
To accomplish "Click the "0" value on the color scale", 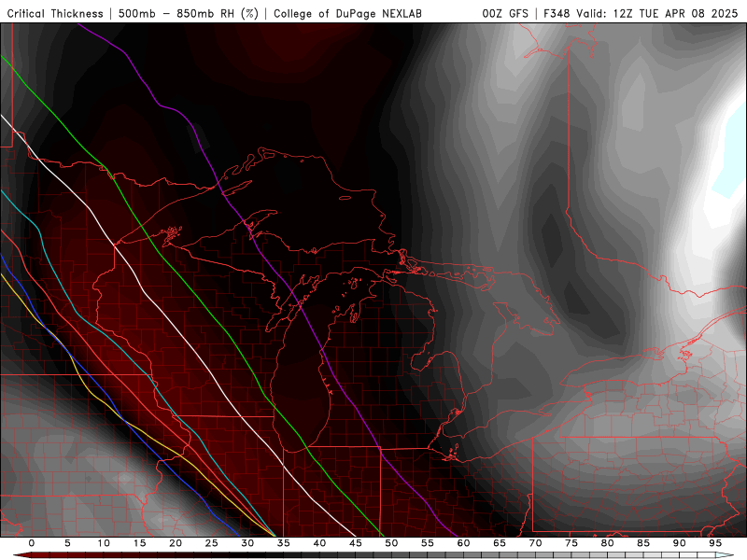I will click(32, 543).
